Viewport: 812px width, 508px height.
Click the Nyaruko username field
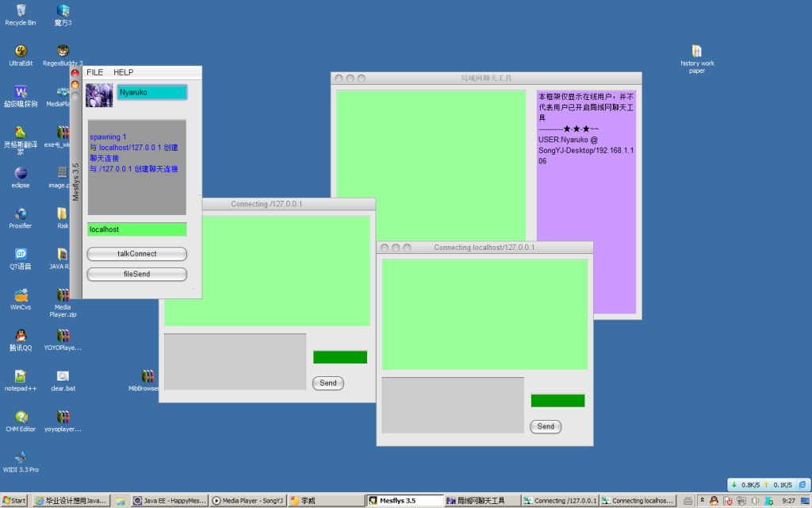[x=152, y=93]
